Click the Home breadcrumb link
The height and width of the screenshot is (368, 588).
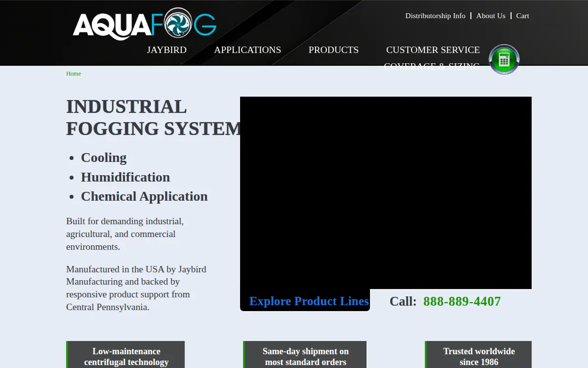coord(73,74)
